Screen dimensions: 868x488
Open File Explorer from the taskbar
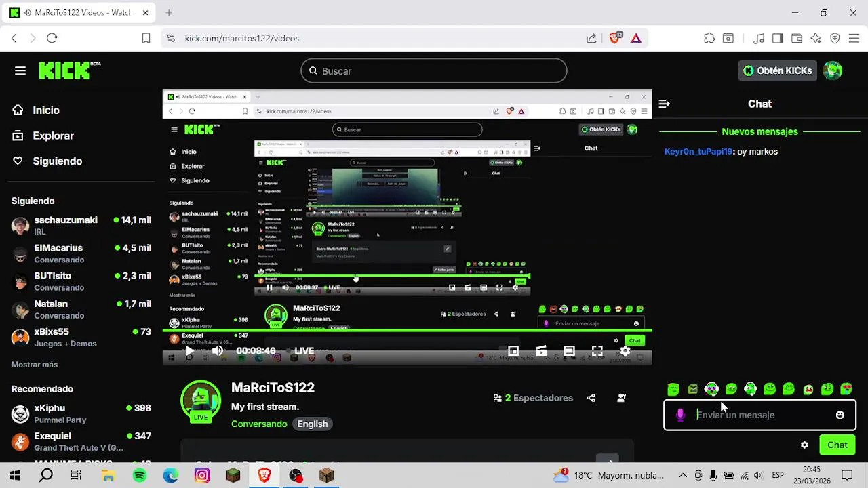click(x=108, y=476)
